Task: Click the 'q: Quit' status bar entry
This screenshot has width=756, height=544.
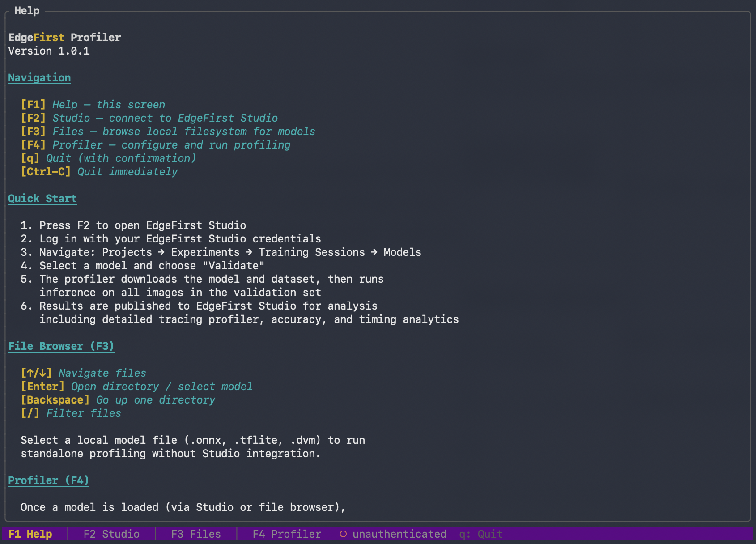Action: [481, 534]
